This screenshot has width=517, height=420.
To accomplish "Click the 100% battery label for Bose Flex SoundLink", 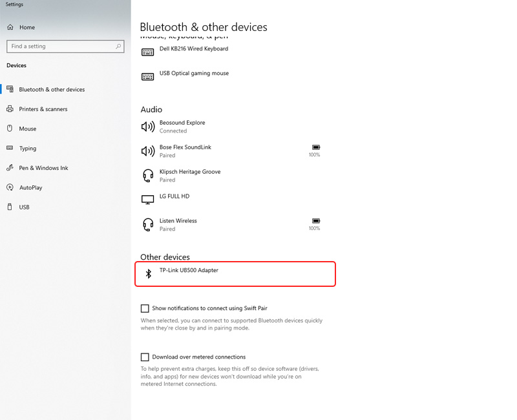I will (x=314, y=154).
